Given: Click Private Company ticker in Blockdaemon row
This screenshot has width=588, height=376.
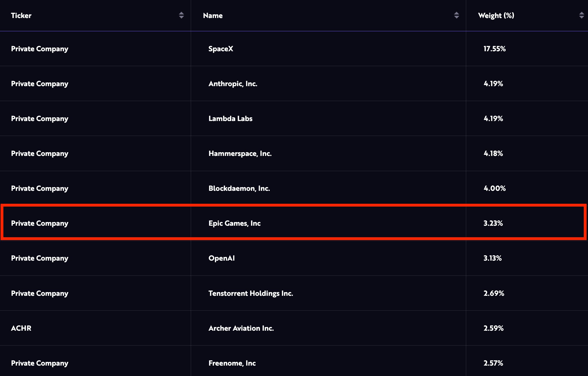Looking at the screenshot, I should click(40, 189).
